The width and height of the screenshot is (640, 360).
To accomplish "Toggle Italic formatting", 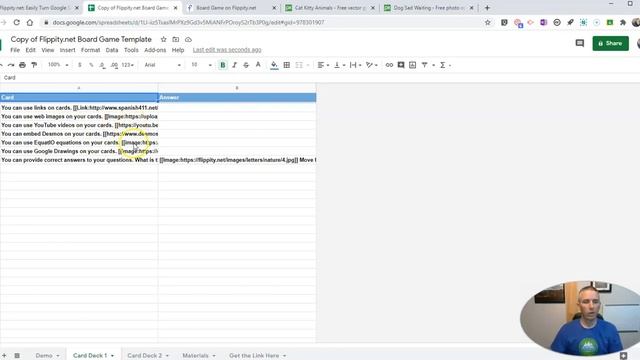I will point(234,65).
